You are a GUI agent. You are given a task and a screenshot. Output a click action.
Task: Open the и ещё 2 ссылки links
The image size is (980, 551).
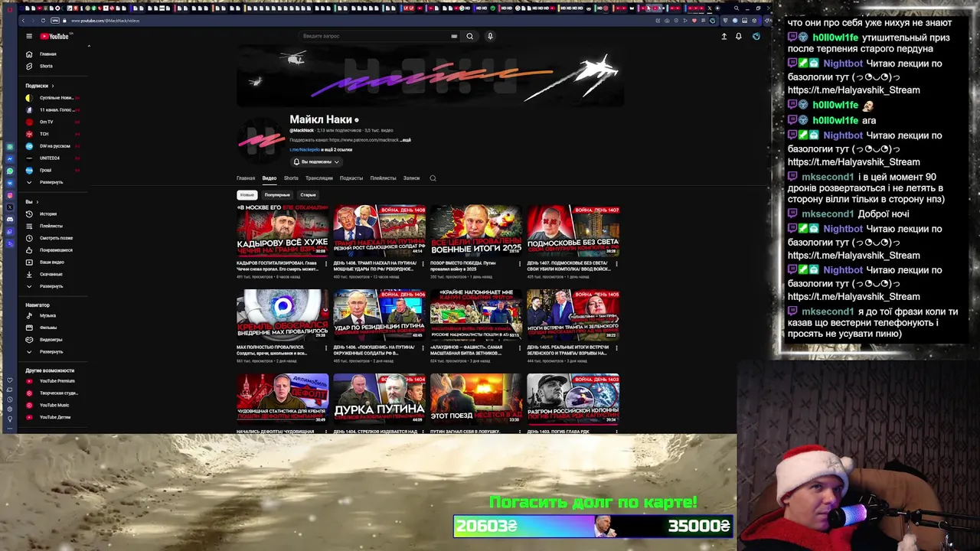[x=336, y=150]
